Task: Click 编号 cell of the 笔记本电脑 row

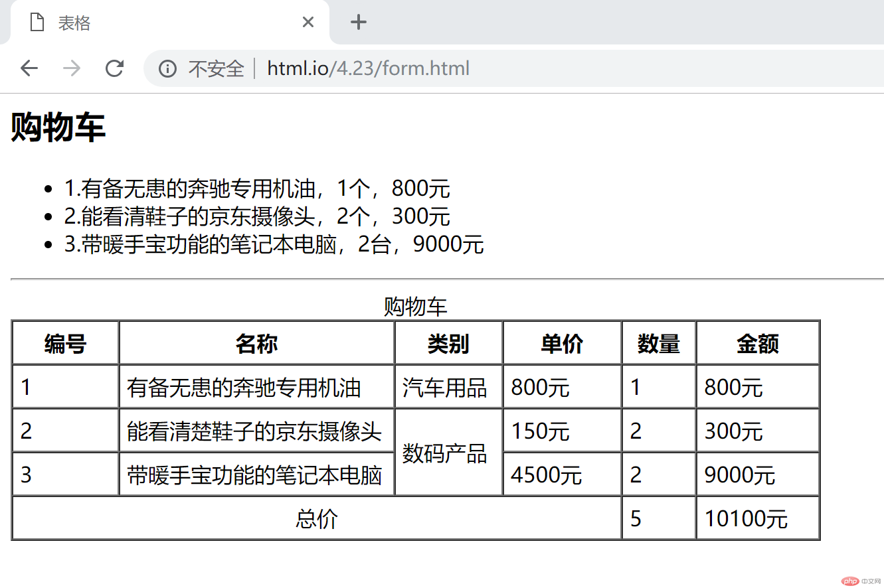Action: point(66,475)
